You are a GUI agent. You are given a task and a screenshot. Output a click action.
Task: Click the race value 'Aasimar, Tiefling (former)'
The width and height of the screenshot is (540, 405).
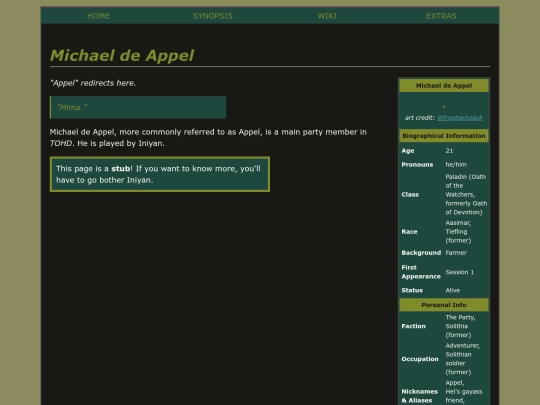tap(458, 232)
